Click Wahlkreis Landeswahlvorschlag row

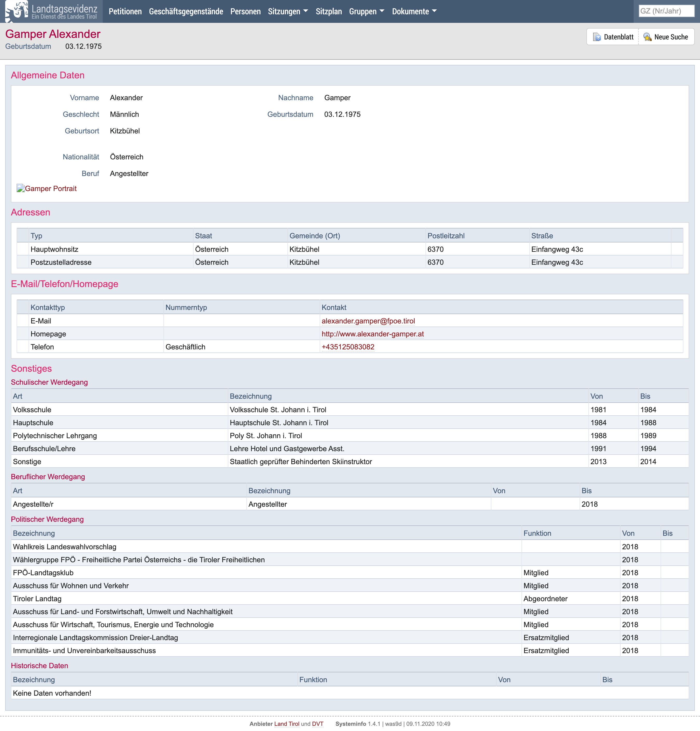(350, 547)
